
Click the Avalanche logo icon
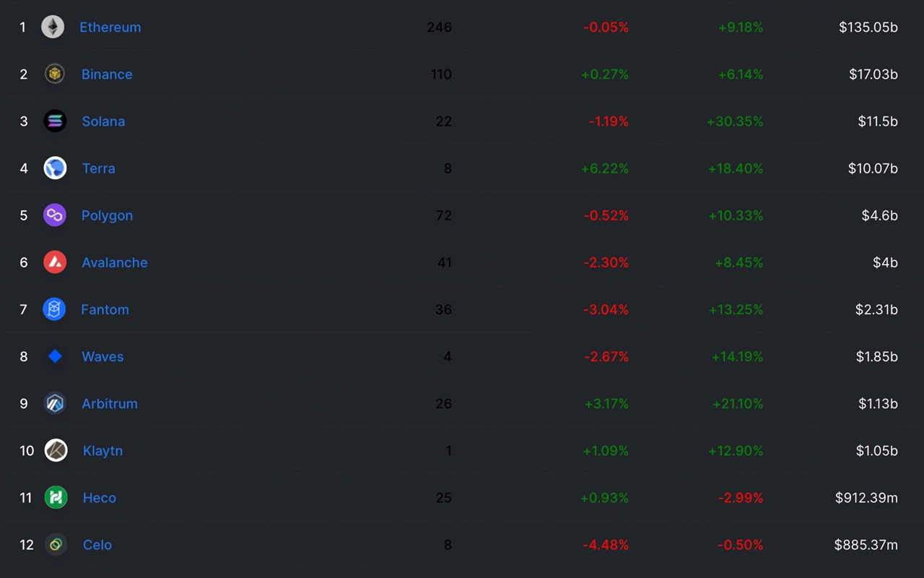55,262
